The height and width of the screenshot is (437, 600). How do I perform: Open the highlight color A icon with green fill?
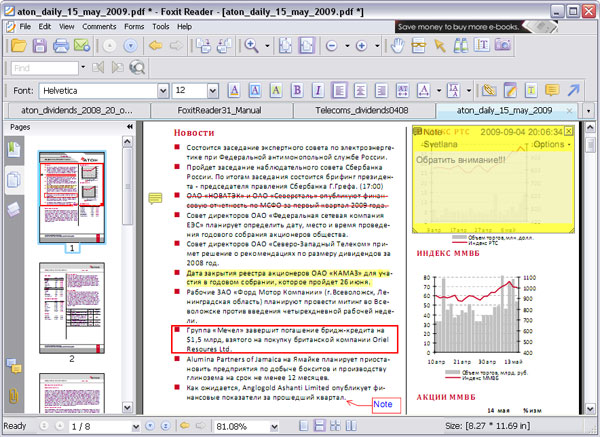[x=276, y=91]
